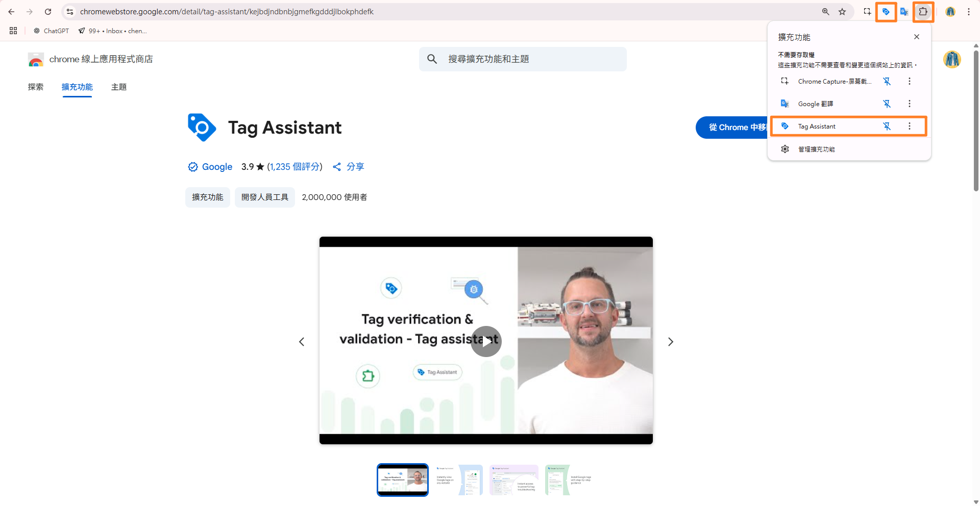Image resolution: width=980 pixels, height=506 pixels.
Task: Switch to the 探索 tab
Action: (x=36, y=87)
